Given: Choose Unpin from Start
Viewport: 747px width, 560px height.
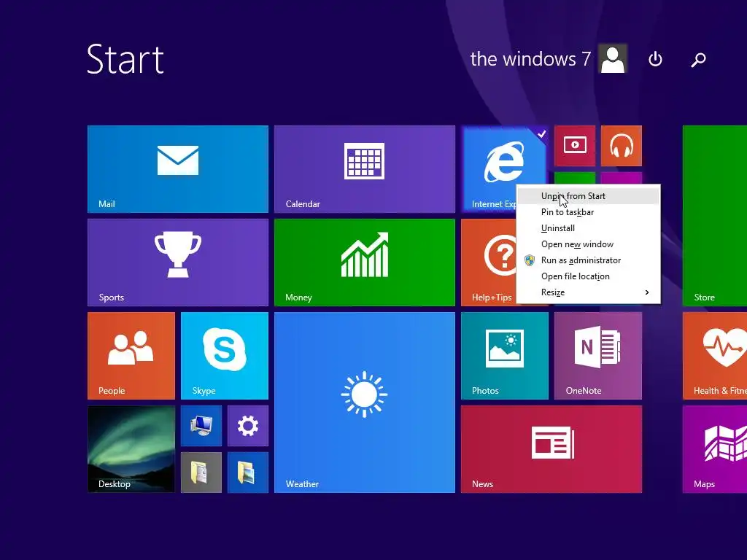Looking at the screenshot, I should [x=589, y=195].
